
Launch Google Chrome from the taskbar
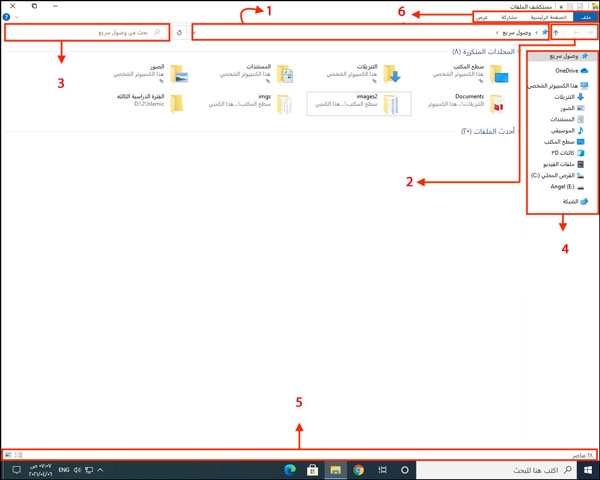357,469
